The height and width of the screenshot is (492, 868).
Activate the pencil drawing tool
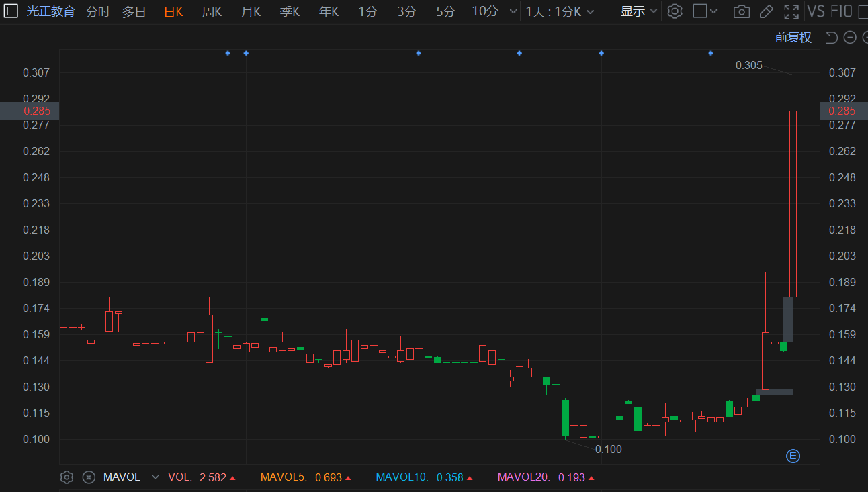766,11
